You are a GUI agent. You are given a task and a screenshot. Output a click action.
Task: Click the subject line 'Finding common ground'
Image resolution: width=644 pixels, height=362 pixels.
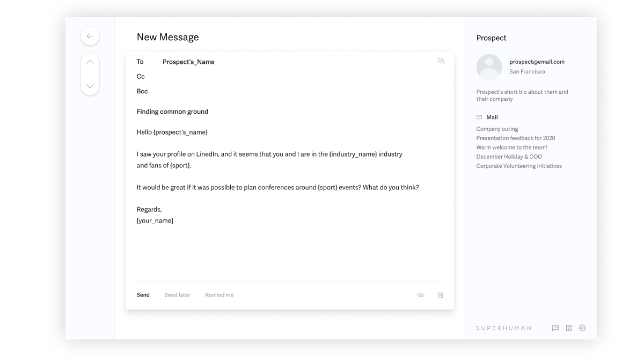(172, 112)
